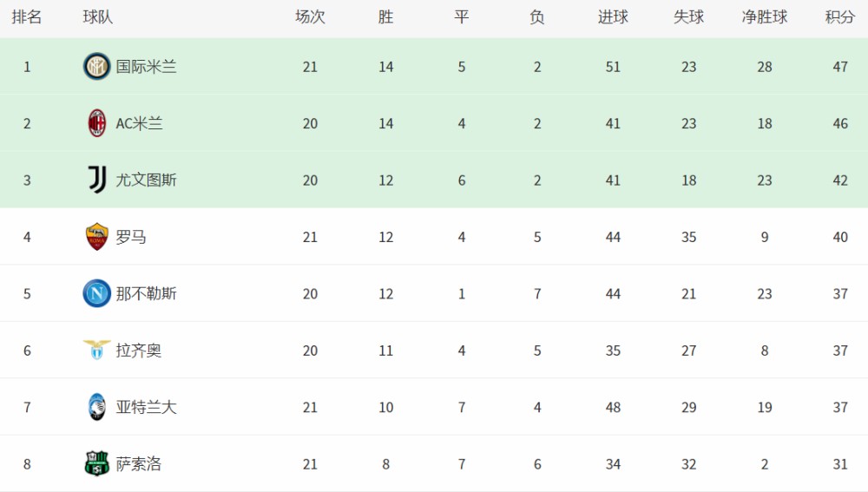Click the 积分 column header

pyautogui.click(x=839, y=17)
